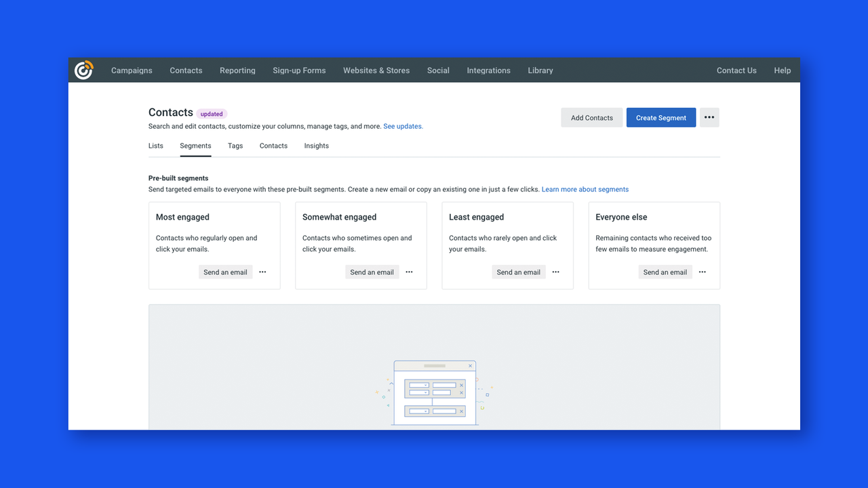Click the Constant Contact logo icon

pos(84,70)
